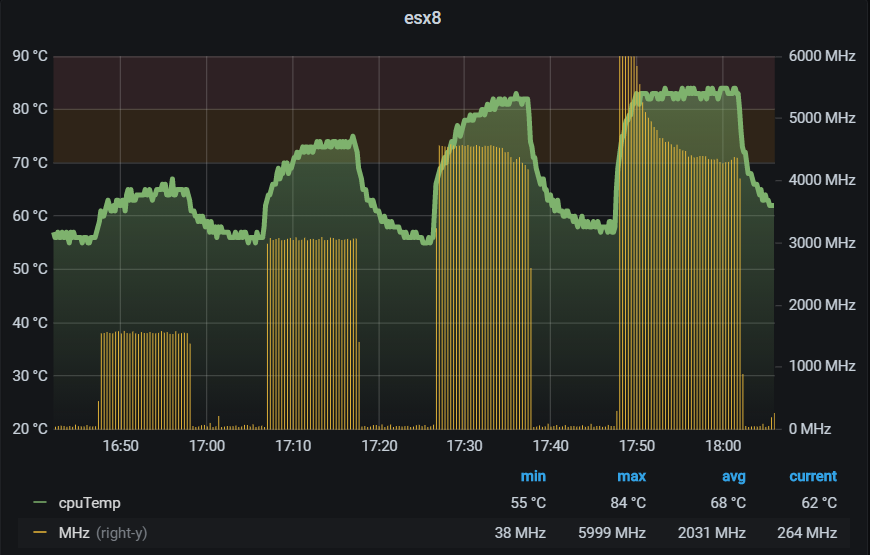The width and height of the screenshot is (870, 555).
Task: Click the 17:00 time axis label
Action: pyautogui.click(x=207, y=446)
